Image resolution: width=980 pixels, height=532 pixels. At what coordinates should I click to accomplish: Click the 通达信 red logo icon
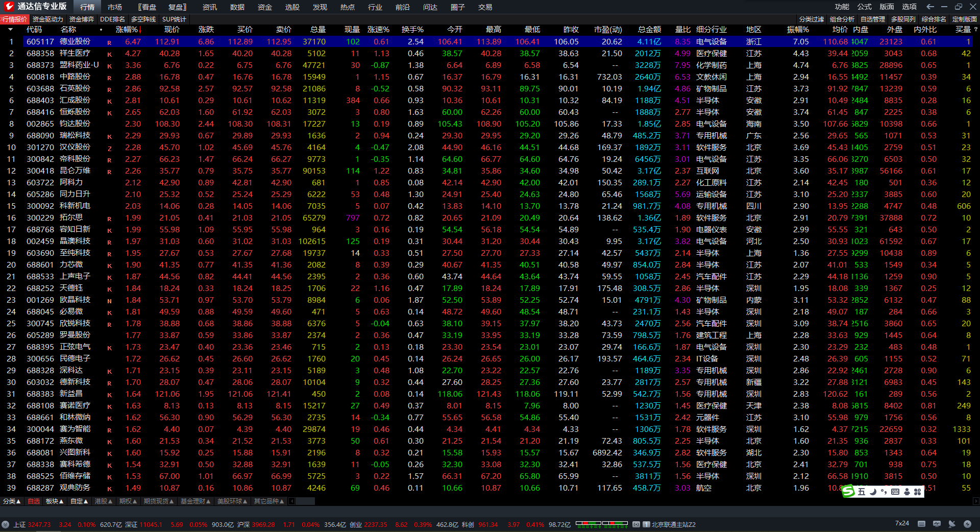tap(9, 7)
